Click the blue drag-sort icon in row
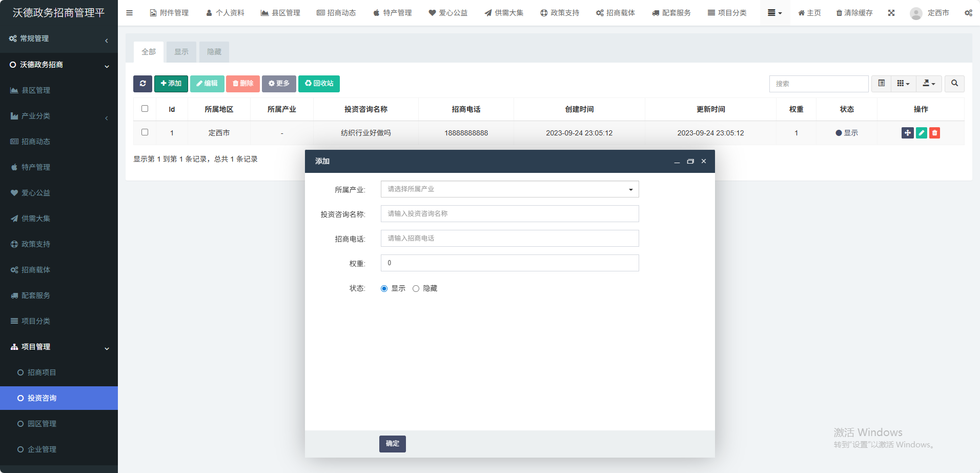Viewport: 980px width, 473px height. click(x=907, y=133)
